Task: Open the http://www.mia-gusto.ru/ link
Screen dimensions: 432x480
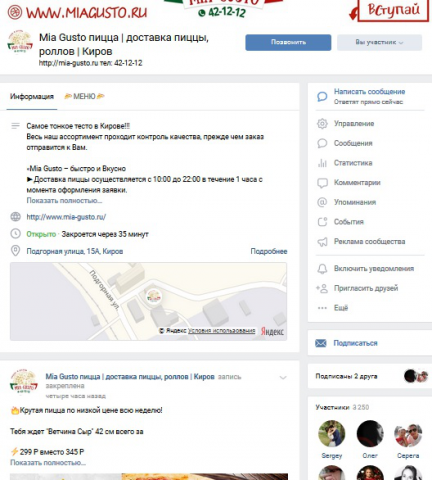Action: coord(66,217)
